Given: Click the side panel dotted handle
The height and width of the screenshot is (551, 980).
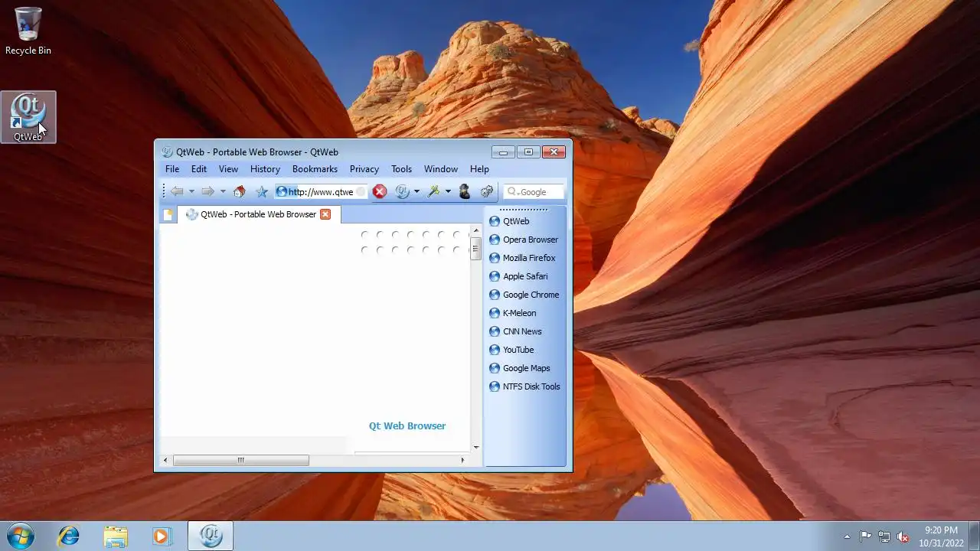Looking at the screenshot, I should [x=524, y=209].
